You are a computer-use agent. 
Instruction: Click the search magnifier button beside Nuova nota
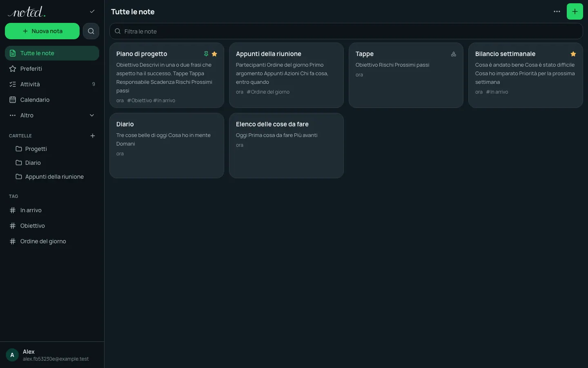tap(91, 31)
